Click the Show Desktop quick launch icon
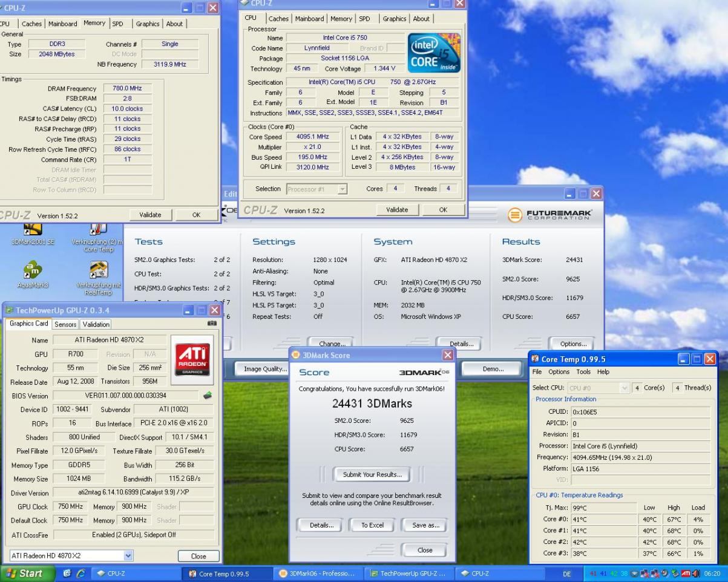728x582 pixels. [66, 574]
